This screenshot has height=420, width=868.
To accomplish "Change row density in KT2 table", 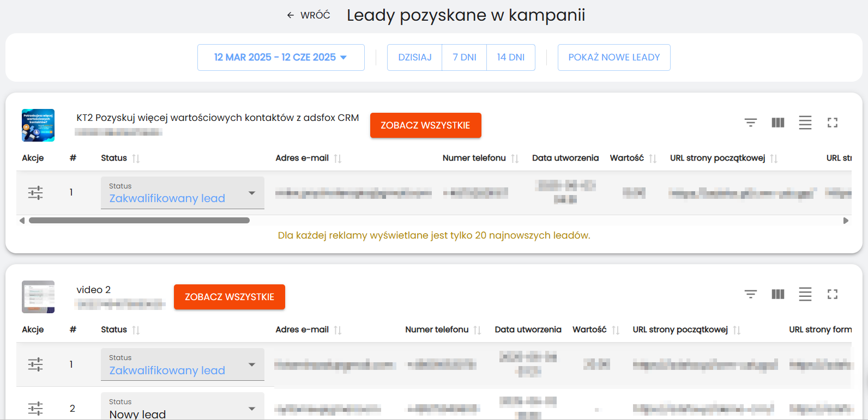I will tap(805, 123).
